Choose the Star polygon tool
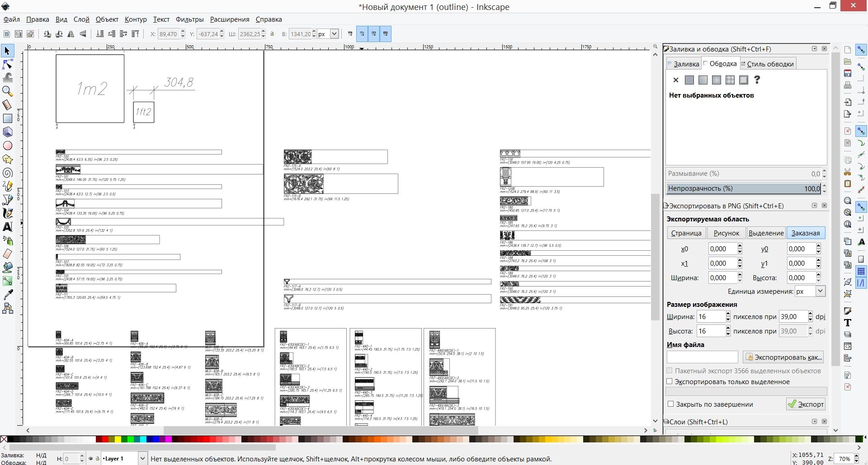The image size is (868, 465). point(7,159)
